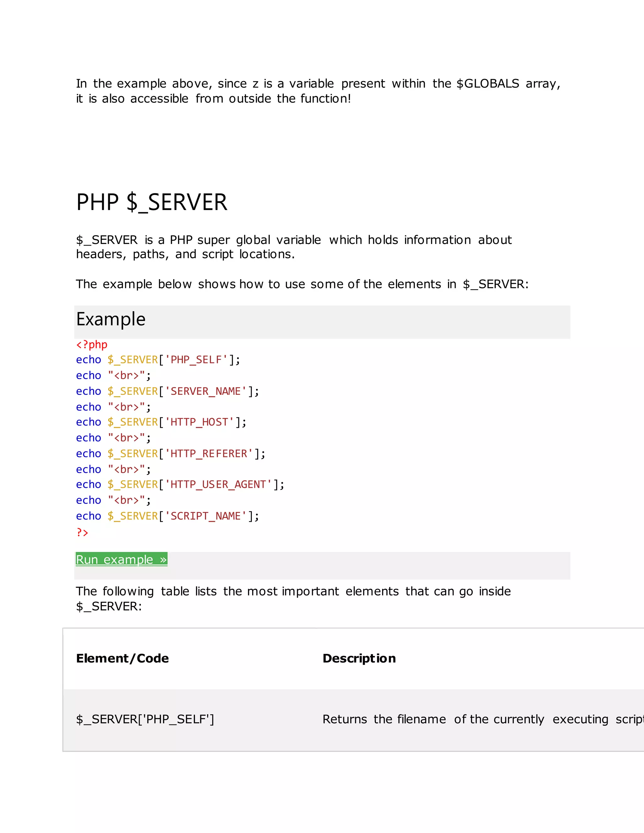
Task: Click the paragraph mentioning $GLOBALS array
Action: click(x=318, y=91)
